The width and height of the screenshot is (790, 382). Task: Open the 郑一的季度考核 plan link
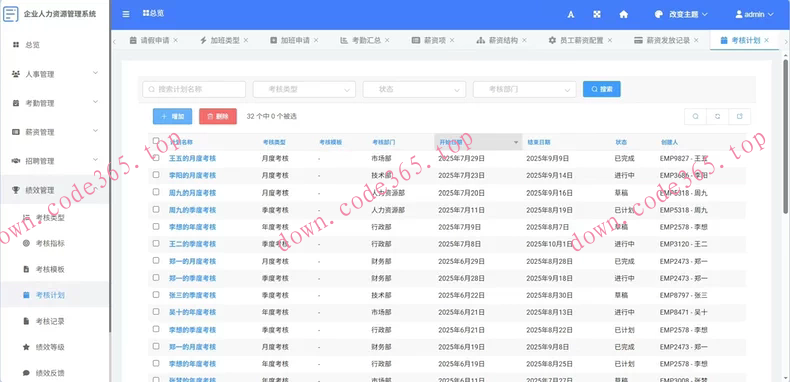(x=192, y=278)
